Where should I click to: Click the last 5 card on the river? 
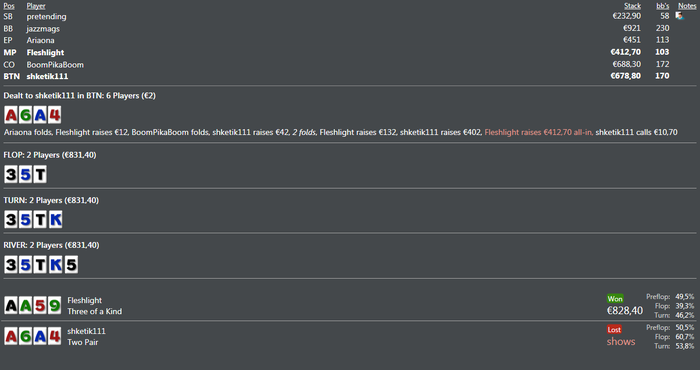[71, 264]
